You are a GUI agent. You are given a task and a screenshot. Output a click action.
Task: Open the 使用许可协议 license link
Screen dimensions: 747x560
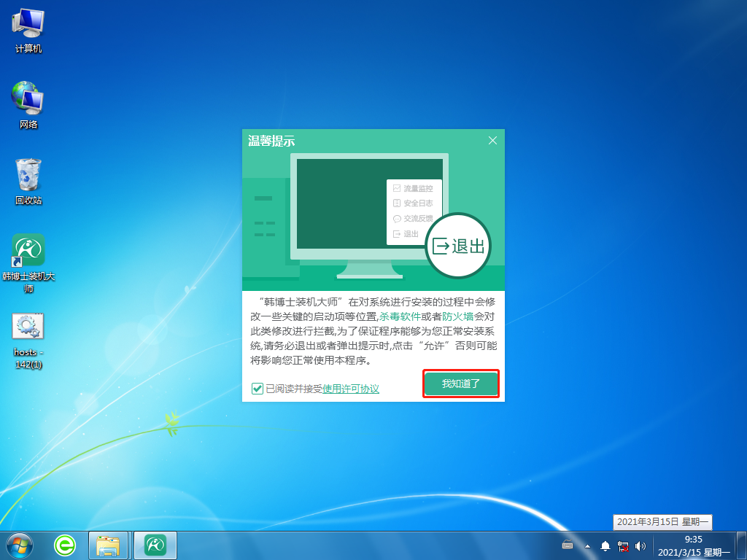click(351, 389)
